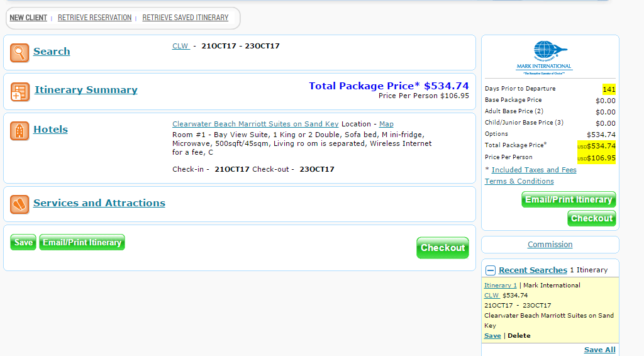Collapse the Recent Searches panel

click(x=491, y=270)
